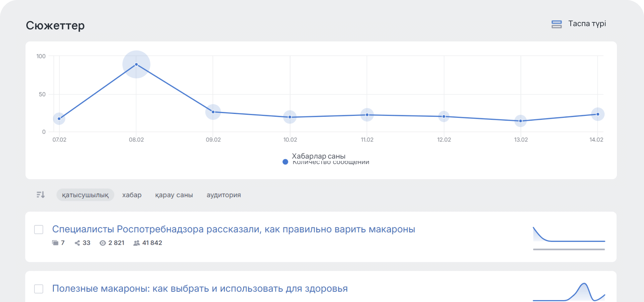Select the қатысушылық sort tab
644x302 pixels.
(85, 195)
